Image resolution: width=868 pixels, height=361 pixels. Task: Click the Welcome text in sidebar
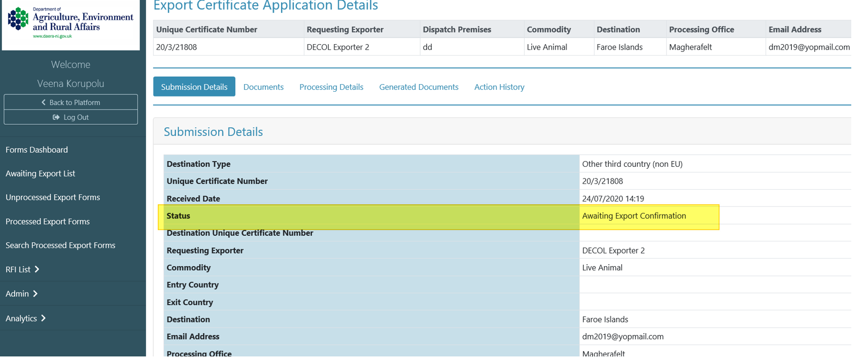click(71, 64)
